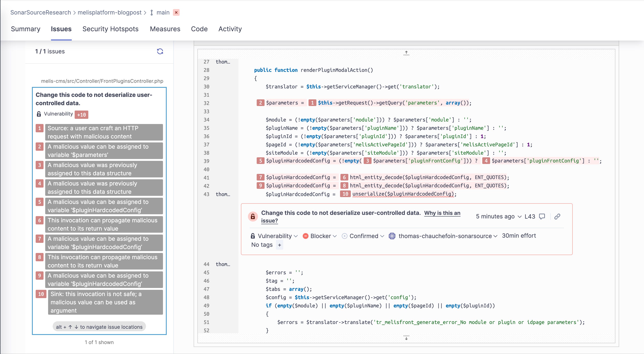Click the main branch close button
Screen dimensions: 644x354
(177, 12)
